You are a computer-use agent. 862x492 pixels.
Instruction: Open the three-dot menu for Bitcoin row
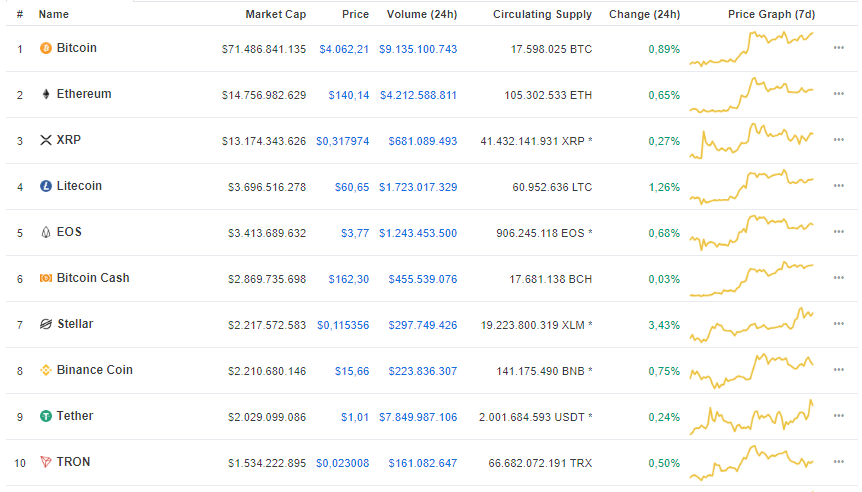tap(838, 48)
